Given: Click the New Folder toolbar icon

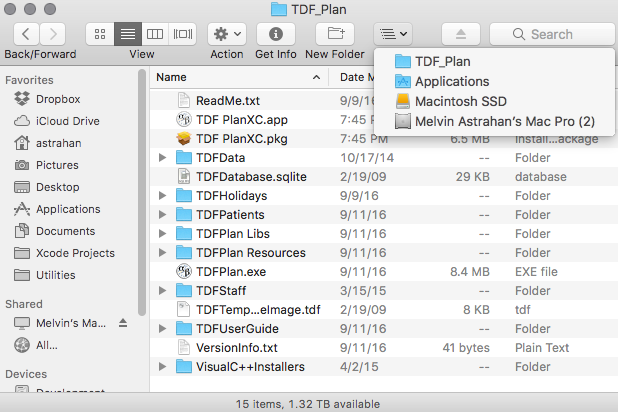Looking at the screenshot, I should click(334, 34).
